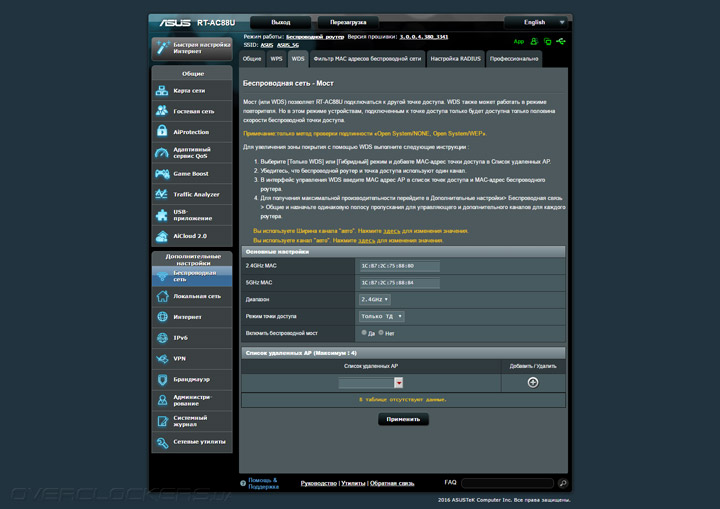
Task: Open LAN (Локальная сеть) house icon
Action: click(162, 296)
